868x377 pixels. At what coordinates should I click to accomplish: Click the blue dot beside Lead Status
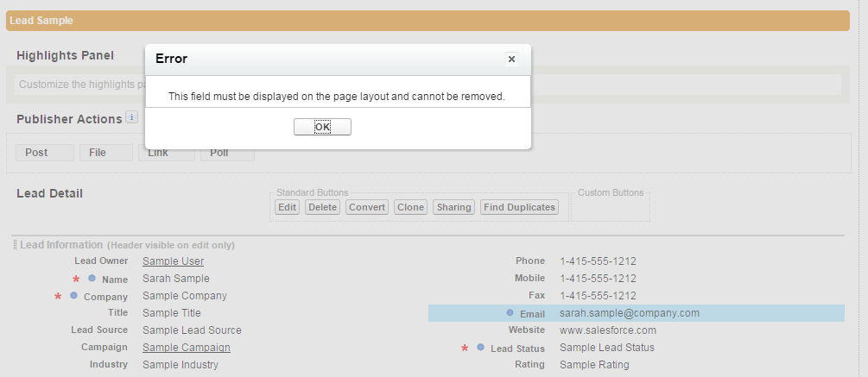[480, 347]
